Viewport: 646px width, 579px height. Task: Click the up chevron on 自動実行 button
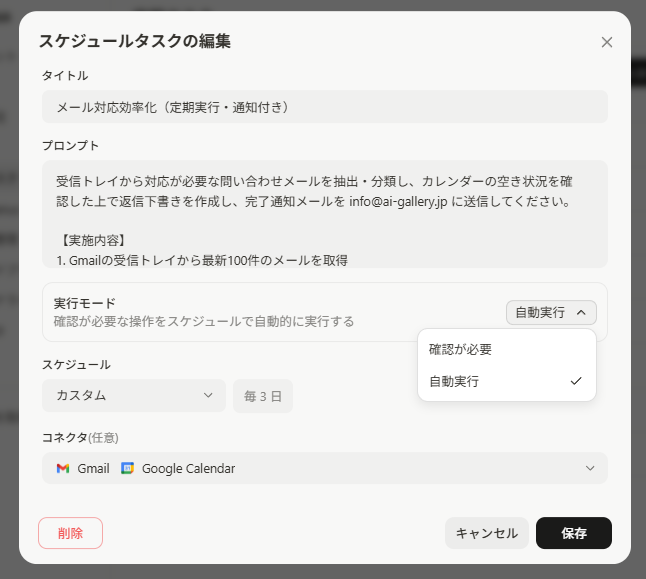click(581, 313)
